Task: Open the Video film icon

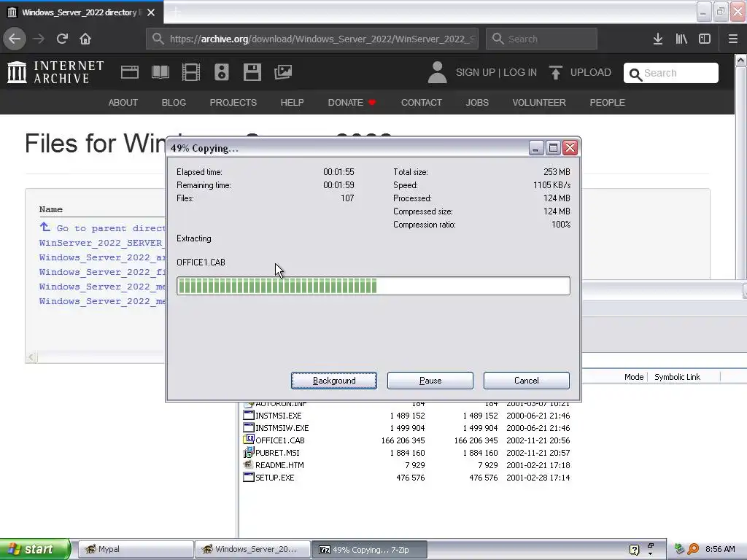Action: 191,72
